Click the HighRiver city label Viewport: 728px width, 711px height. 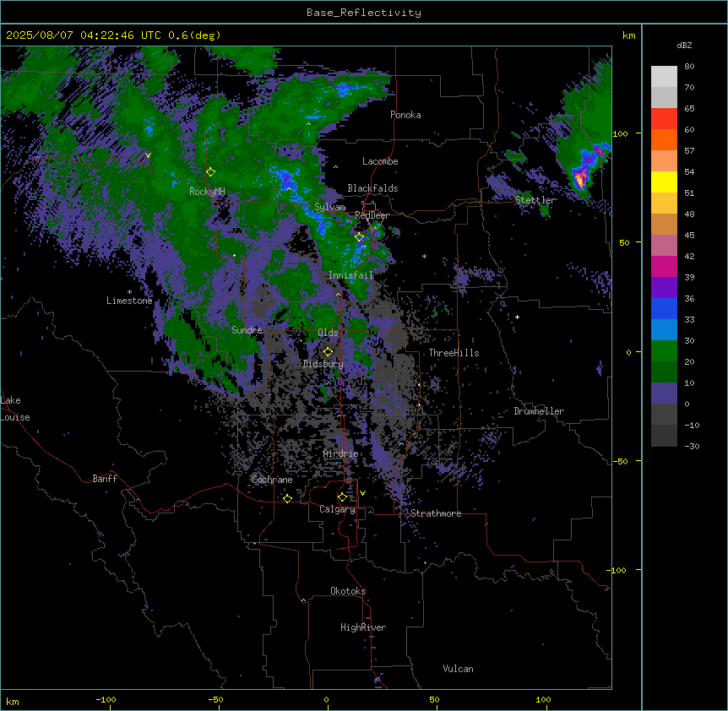point(363,627)
